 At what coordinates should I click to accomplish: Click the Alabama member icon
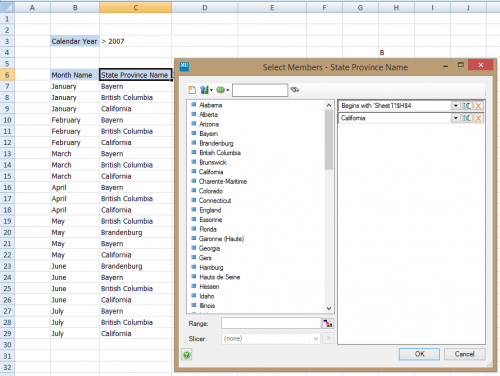point(193,104)
